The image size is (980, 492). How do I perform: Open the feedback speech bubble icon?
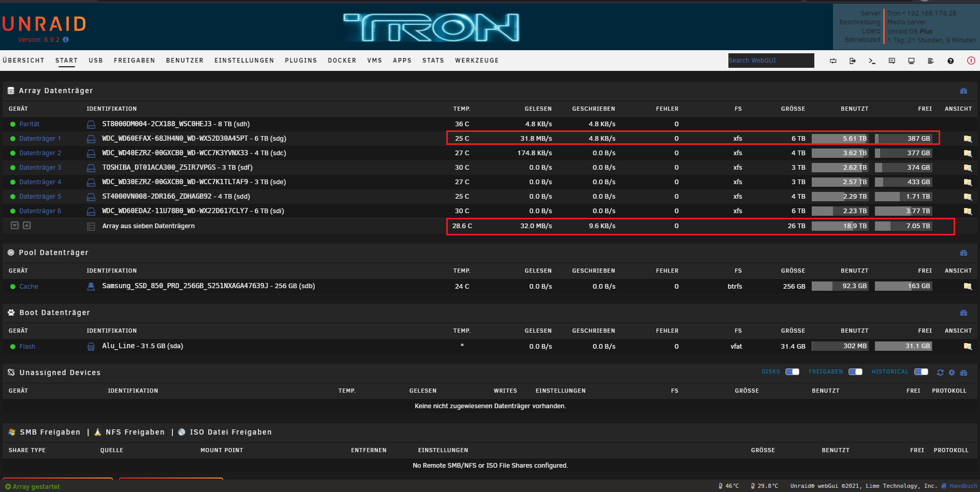(x=892, y=61)
